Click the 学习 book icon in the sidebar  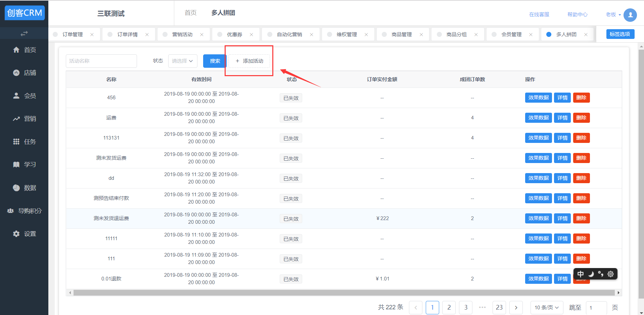16,164
